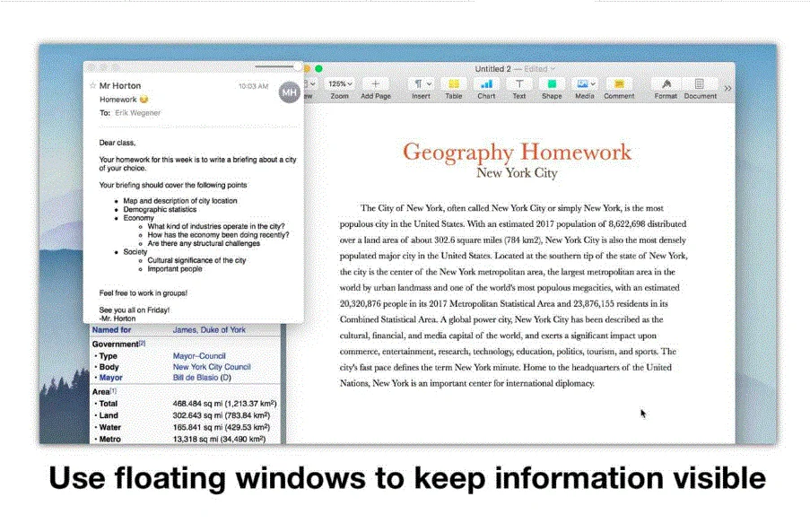Screen dimensions: 810x532
Task: Click the Water area value 165.841 sq mi
Action: (221, 427)
